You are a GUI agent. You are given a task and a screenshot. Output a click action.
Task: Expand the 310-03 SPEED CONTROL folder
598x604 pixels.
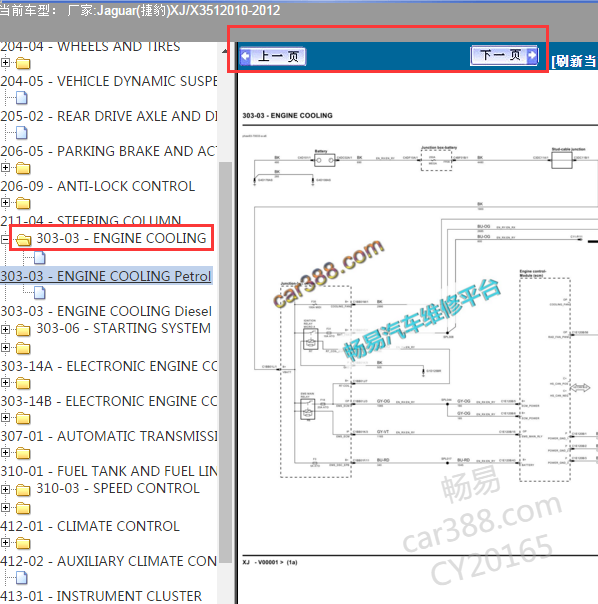(5, 489)
